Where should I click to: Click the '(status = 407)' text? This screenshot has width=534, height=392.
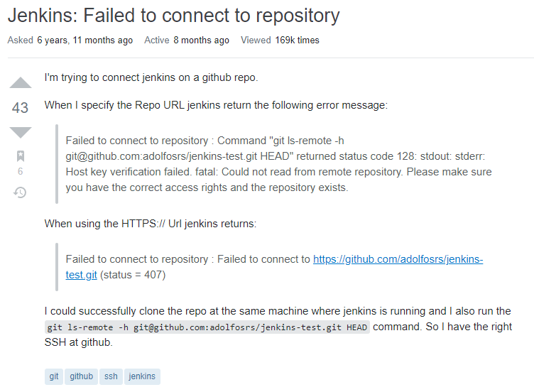[133, 275]
